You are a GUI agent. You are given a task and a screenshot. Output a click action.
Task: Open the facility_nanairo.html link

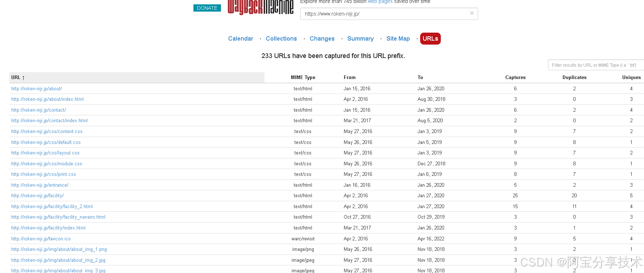tap(58, 217)
